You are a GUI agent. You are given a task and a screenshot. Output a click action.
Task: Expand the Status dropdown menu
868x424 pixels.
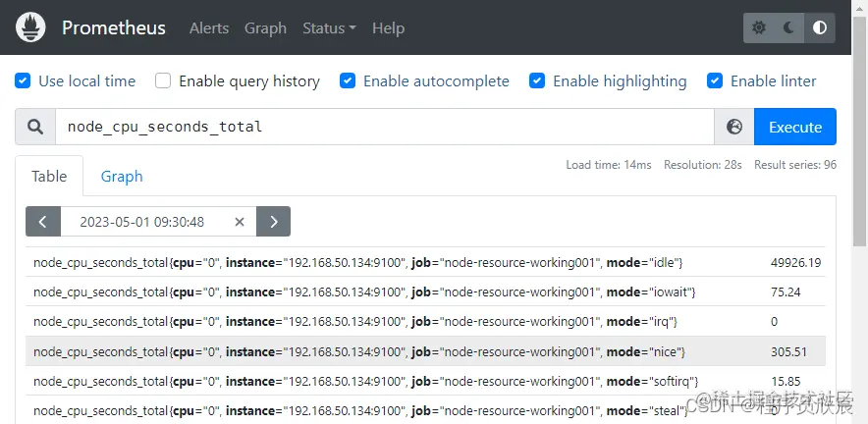coord(329,28)
